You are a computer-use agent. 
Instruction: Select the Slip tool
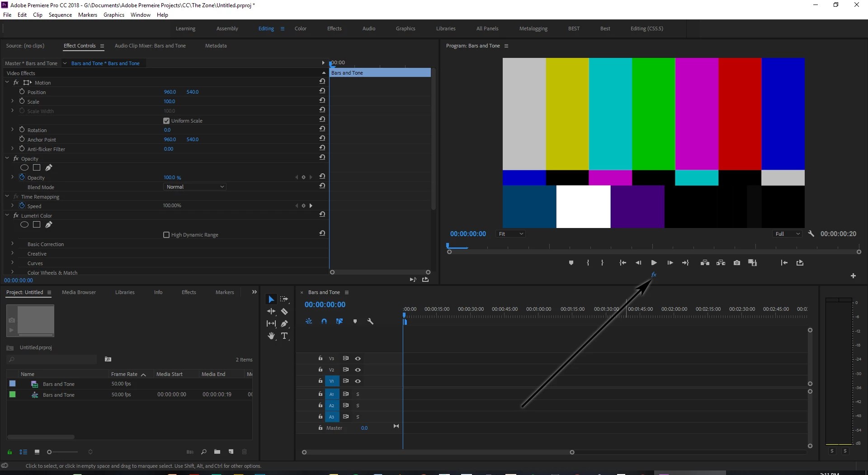[271, 323]
